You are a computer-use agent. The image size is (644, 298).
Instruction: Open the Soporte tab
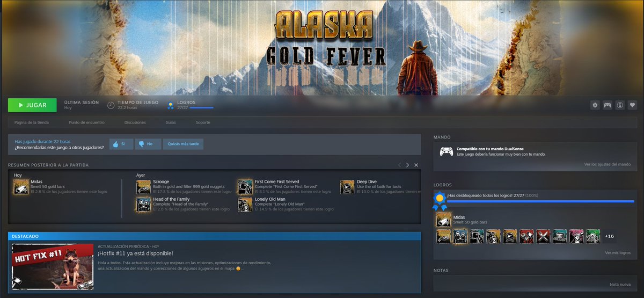(203, 122)
